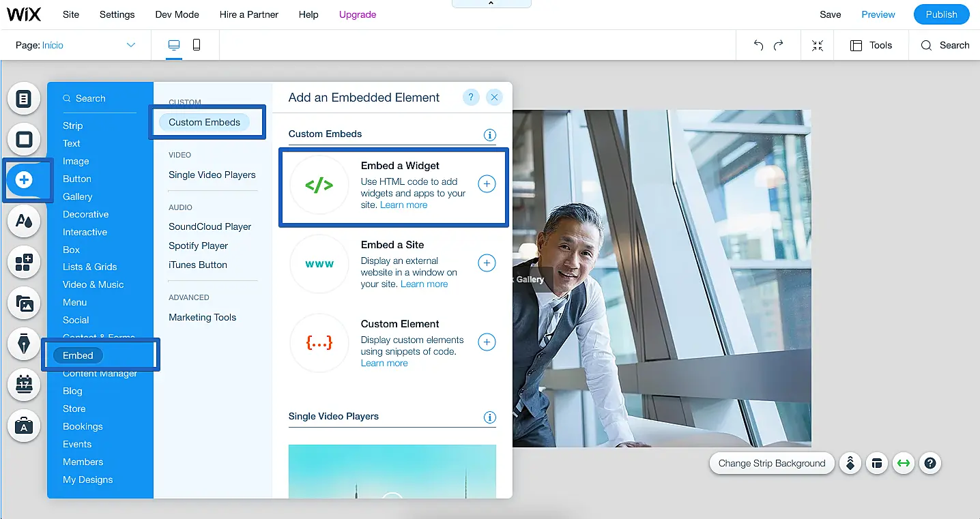Open the Theme Manager droplet icon

pos(24,220)
